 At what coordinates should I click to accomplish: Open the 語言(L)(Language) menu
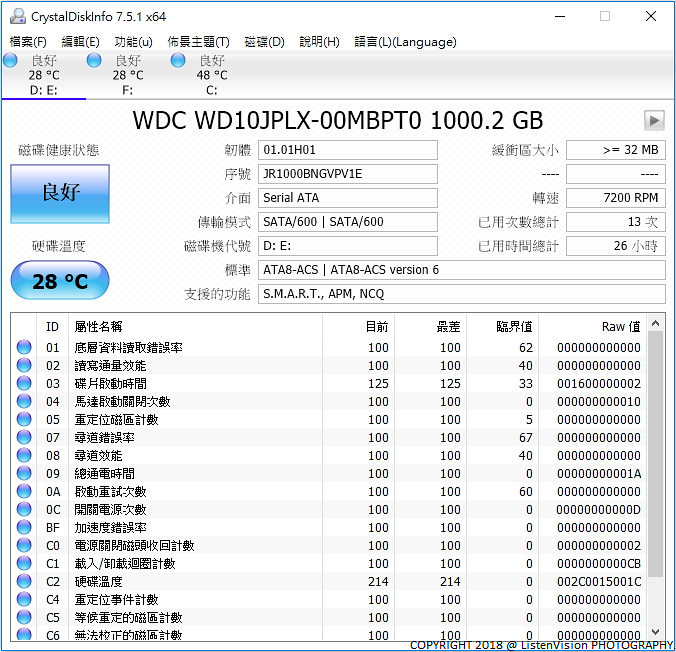tap(405, 42)
